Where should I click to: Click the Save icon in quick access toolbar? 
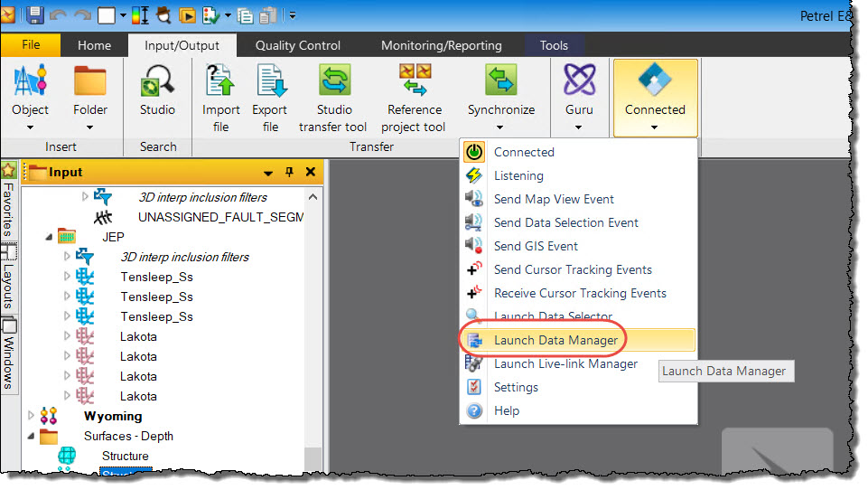[35, 14]
